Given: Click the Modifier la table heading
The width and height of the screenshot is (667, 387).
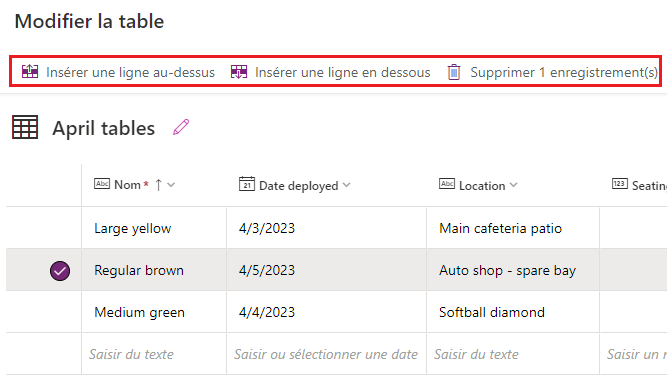Looking at the screenshot, I should [x=89, y=21].
